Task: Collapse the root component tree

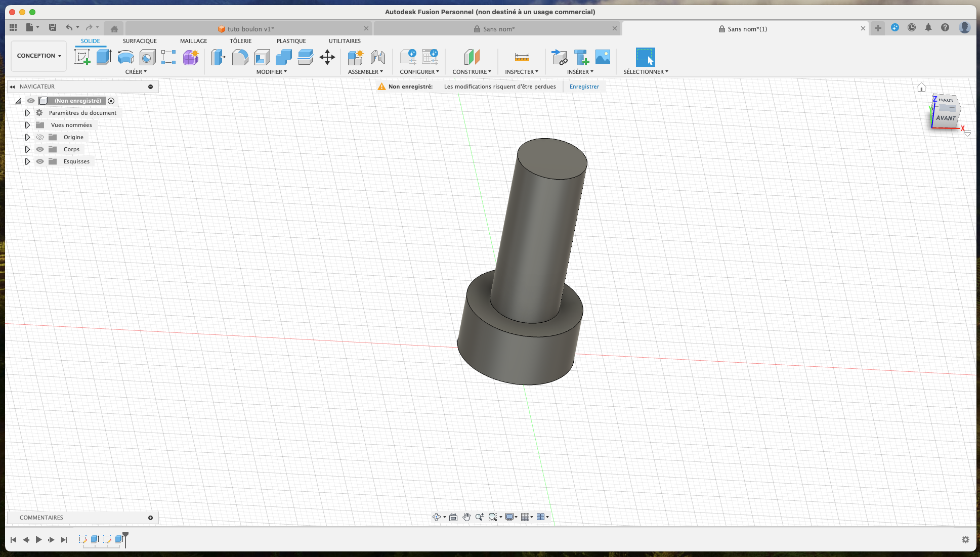Action: 19,101
